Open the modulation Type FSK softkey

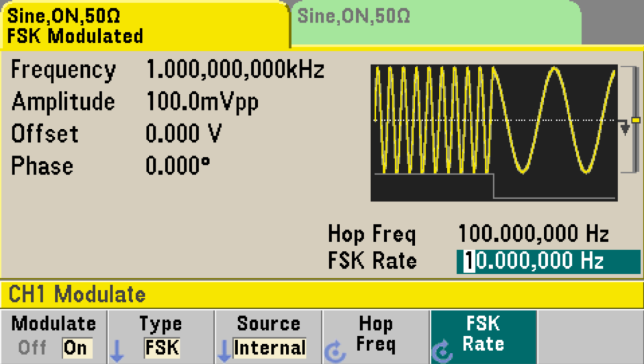[x=161, y=337]
